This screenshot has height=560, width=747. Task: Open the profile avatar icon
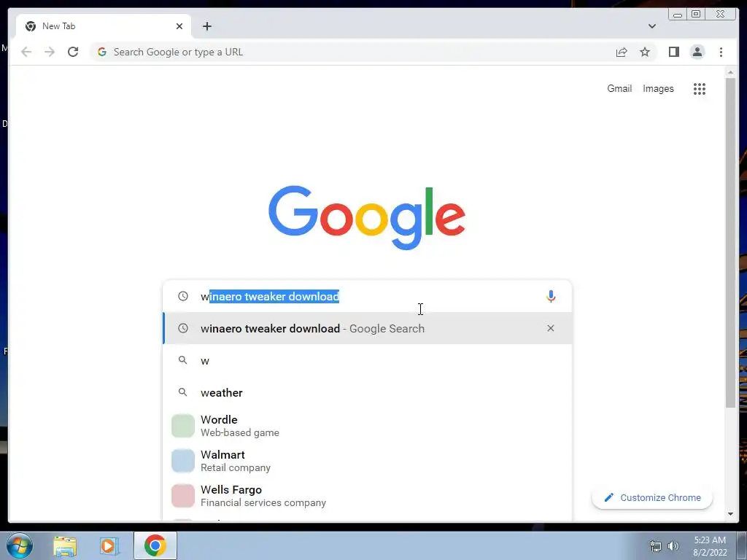pos(697,52)
